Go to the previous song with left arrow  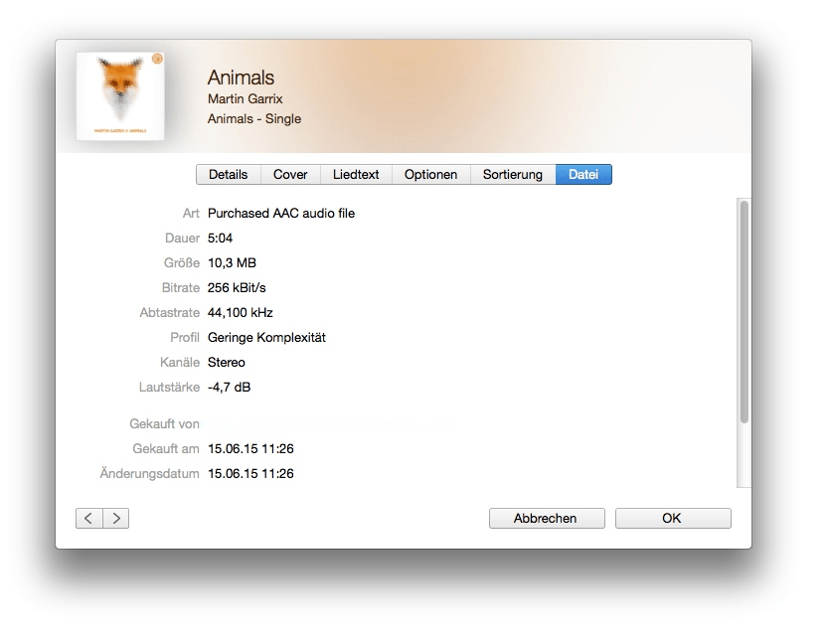[88, 518]
